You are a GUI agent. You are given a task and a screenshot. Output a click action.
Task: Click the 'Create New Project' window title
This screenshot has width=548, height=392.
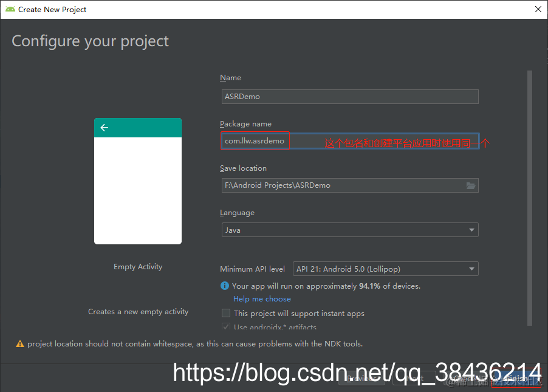click(52, 10)
